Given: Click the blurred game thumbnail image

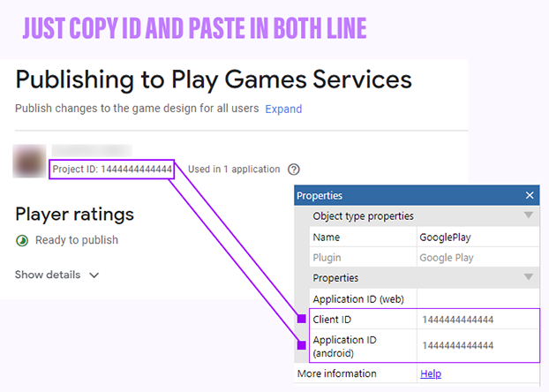Looking at the screenshot, I should 29,161.
